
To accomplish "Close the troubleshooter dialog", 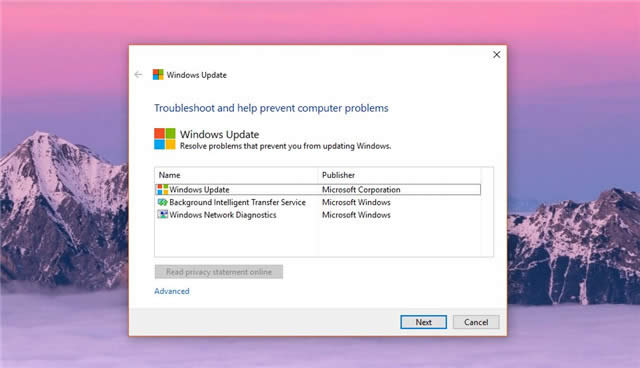I will coord(496,55).
